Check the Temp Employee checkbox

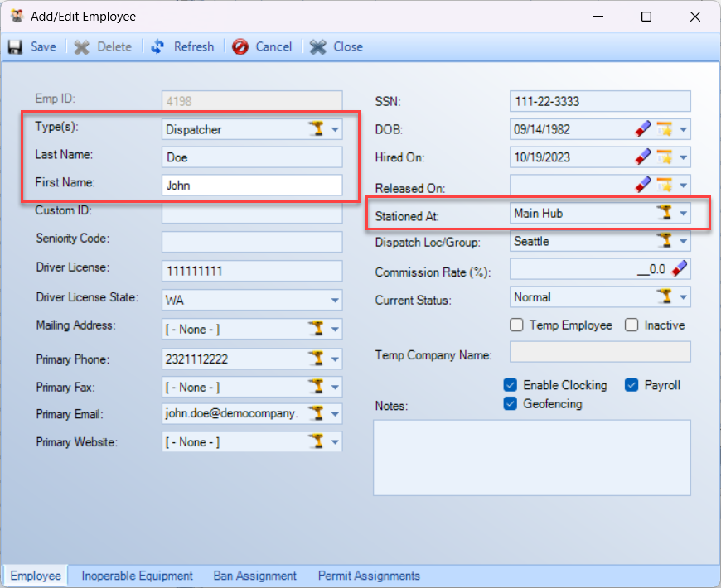516,325
